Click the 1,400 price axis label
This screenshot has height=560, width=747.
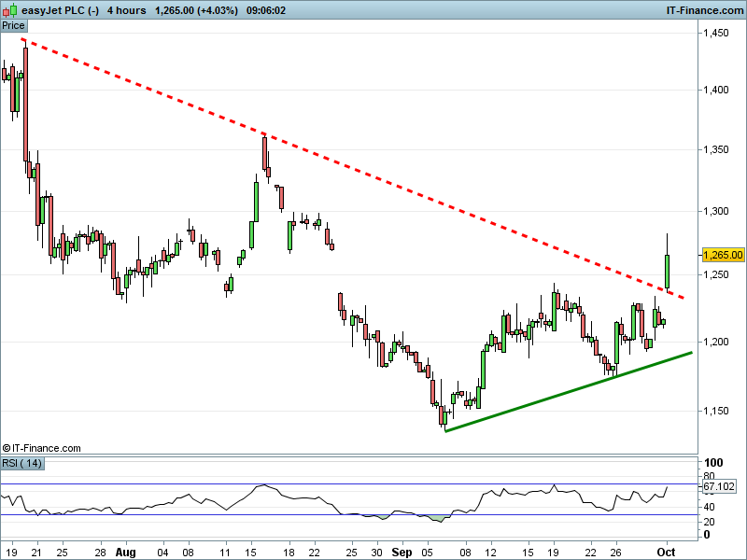coord(716,90)
